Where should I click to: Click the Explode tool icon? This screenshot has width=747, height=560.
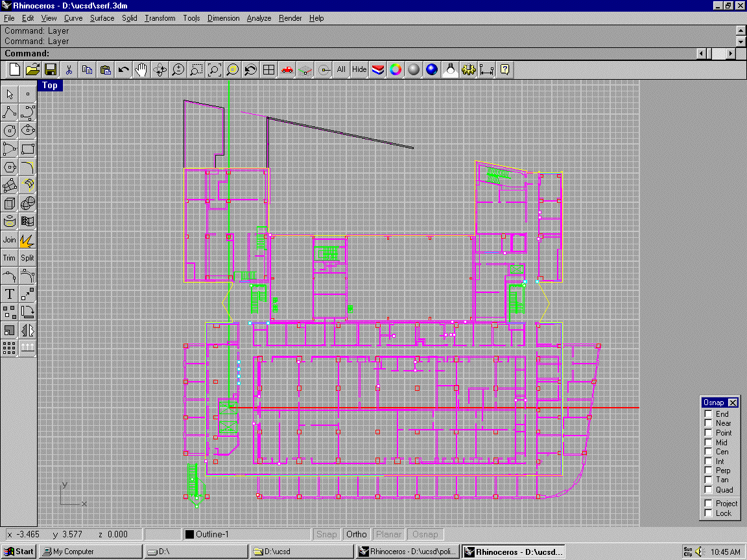pos(27,240)
